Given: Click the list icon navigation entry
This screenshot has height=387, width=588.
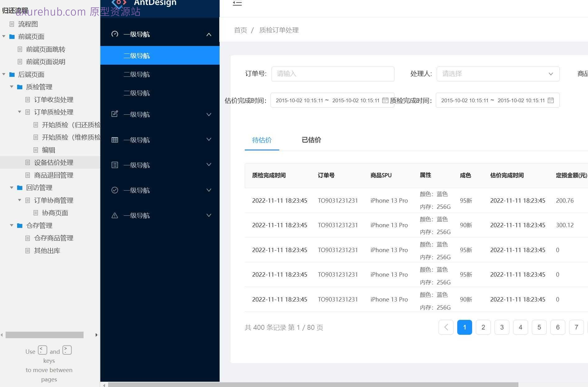Looking at the screenshot, I should pyautogui.click(x=115, y=165).
